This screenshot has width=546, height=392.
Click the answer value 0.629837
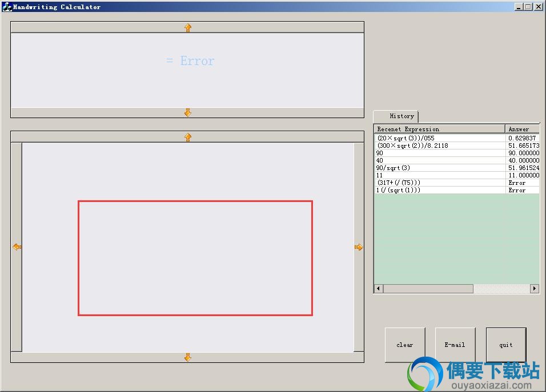tap(522, 138)
